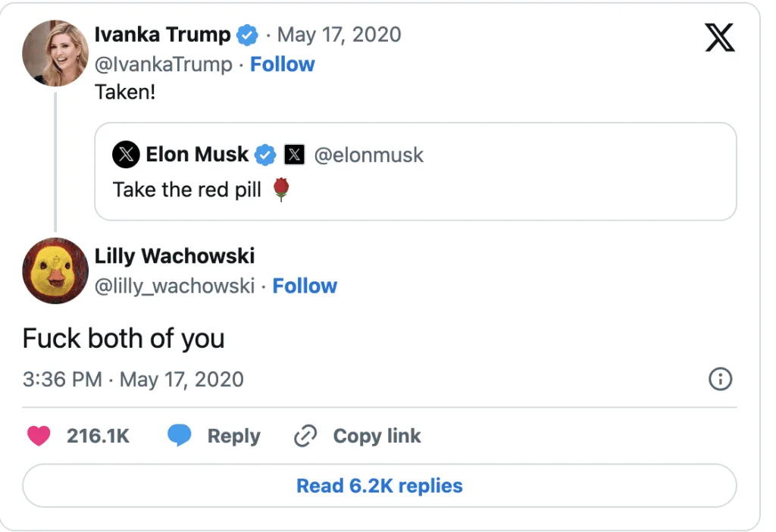The height and width of the screenshot is (532, 776).
Task: Open the tweet info circle icon
Action: 719,379
